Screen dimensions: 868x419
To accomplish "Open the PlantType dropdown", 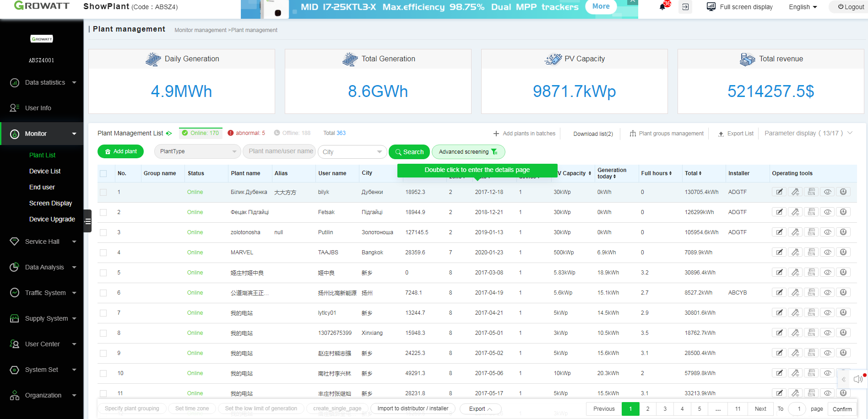I will 197,151.
